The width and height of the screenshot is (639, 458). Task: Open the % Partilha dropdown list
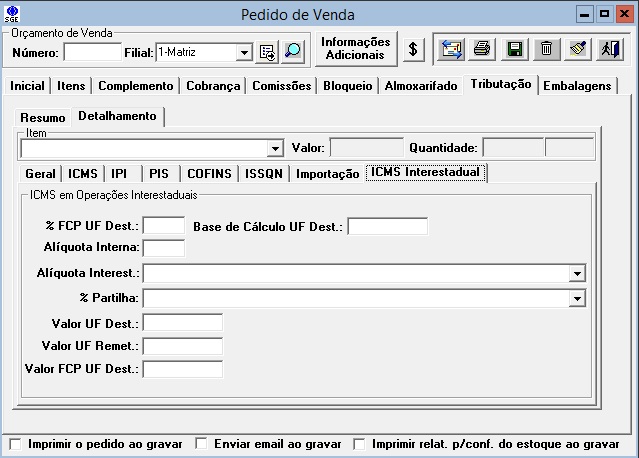(577, 298)
